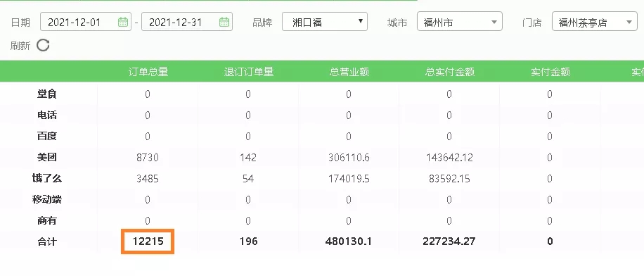
Task: Select the 饿了么 cancelled orders value 54
Action: (248, 179)
